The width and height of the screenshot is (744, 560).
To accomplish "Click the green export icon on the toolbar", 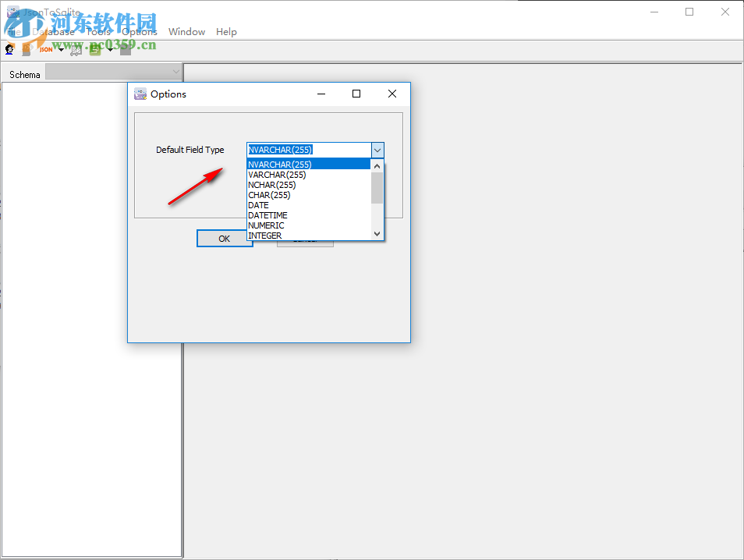I will tap(95, 49).
